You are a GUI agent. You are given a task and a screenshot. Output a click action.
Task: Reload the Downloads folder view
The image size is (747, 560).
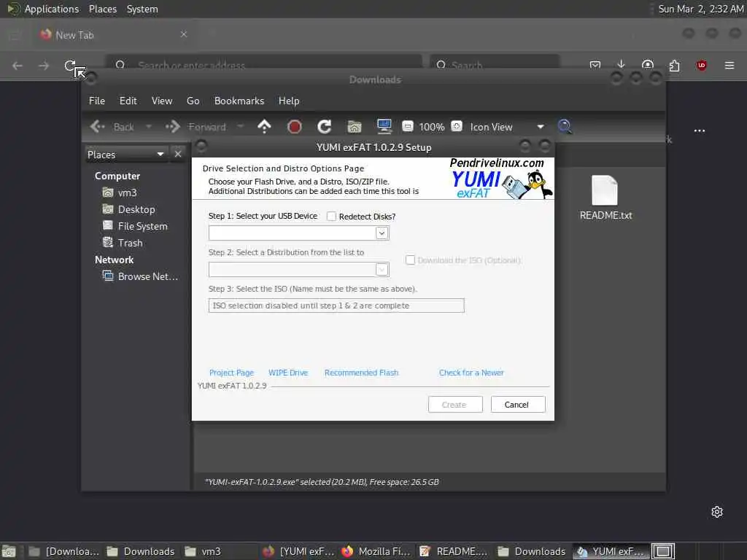click(x=325, y=127)
